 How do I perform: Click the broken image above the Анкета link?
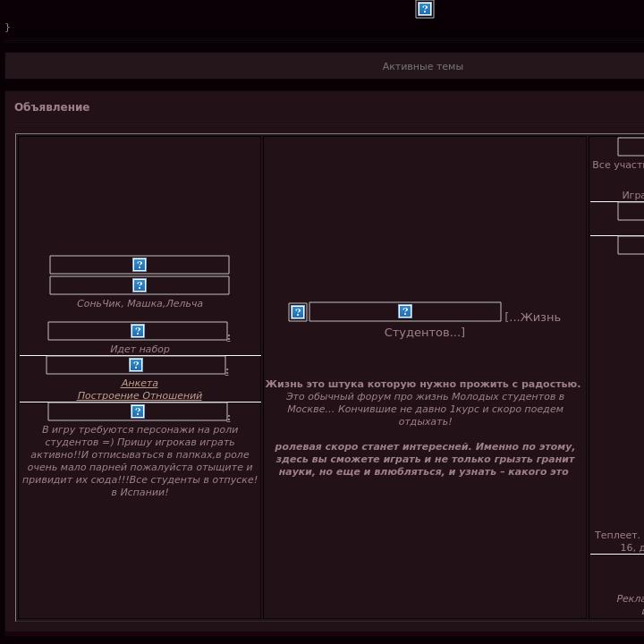[136, 365]
